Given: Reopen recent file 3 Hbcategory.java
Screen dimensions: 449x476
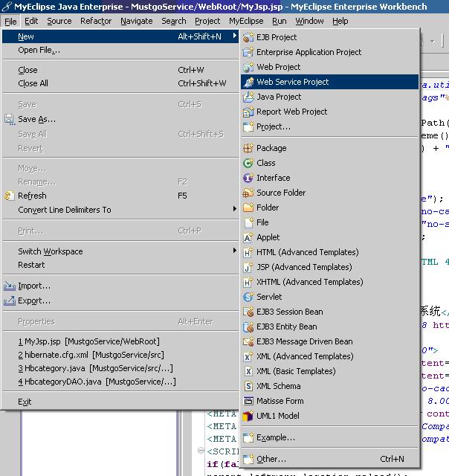Looking at the screenshot, I should click(x=120, y=368).
